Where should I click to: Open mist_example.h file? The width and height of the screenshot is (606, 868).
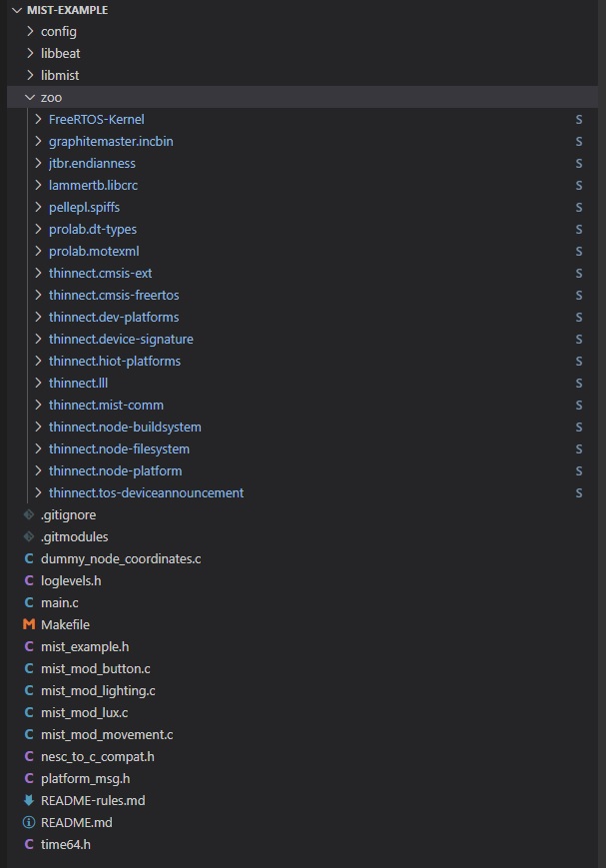(85, 646)
